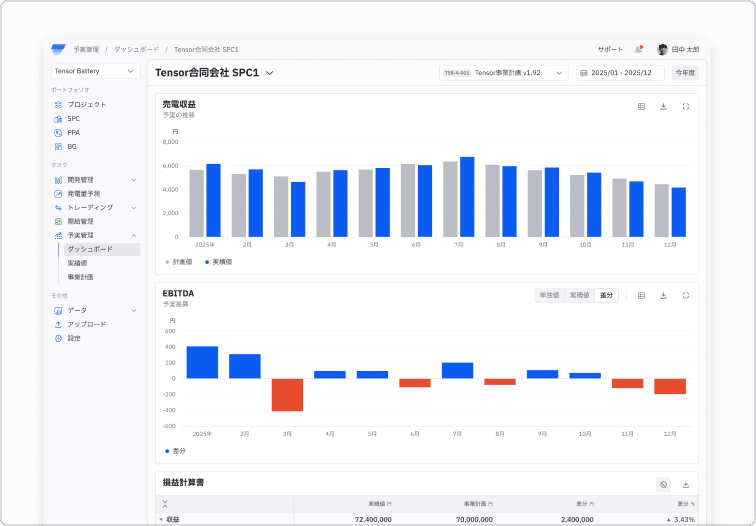Click the 今年度 button
The width and height of the screenshot is (756, 526).
[x=685, y=73]
